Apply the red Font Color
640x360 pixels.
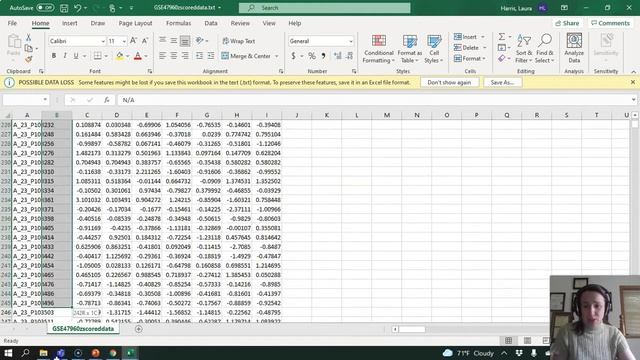(x=138, y=56)
